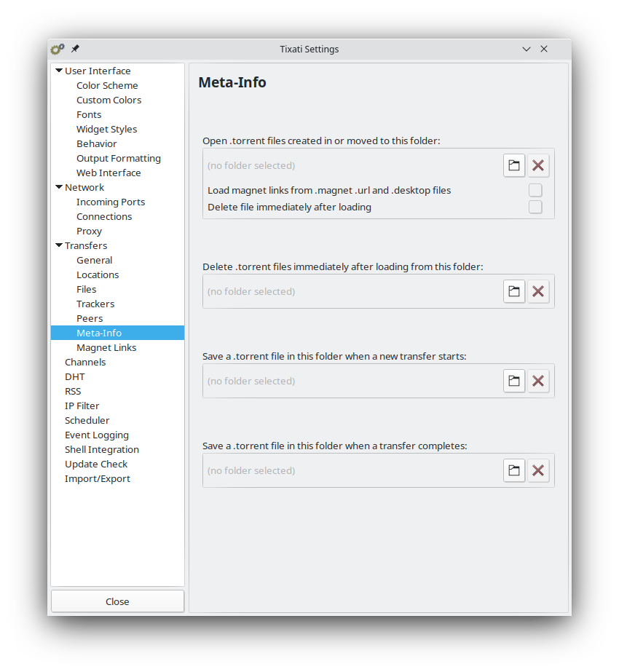Click the pin icon in the title bar
The height and width of the screenshot is (672, 619).
[75, 48]
